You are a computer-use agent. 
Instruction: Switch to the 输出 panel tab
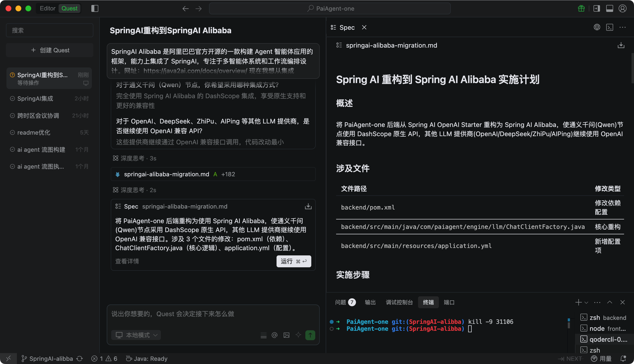[370, 303]
